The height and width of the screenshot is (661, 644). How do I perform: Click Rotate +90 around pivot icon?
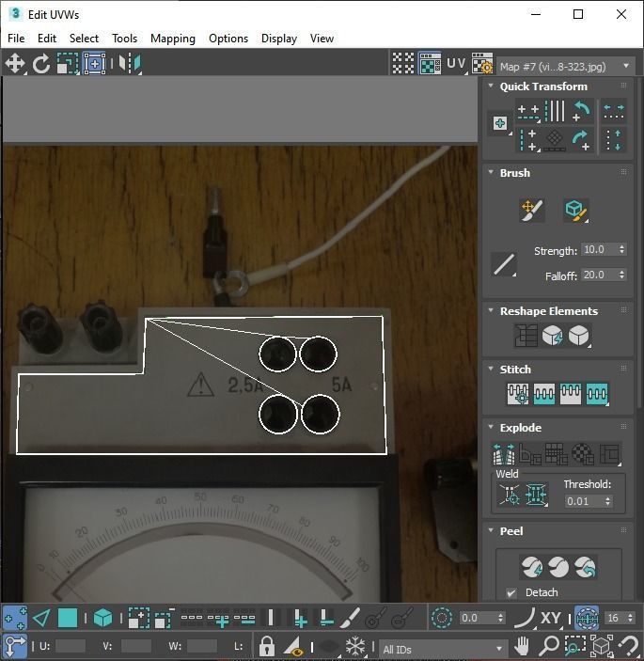(x=582, y=140)
